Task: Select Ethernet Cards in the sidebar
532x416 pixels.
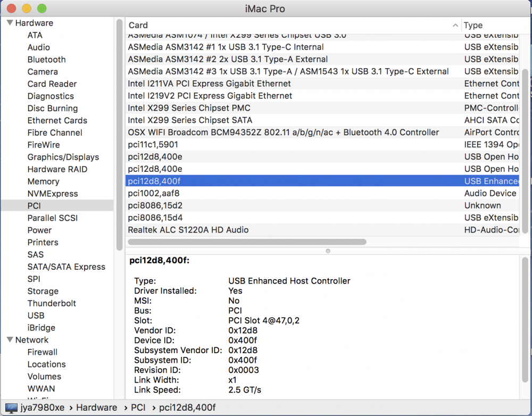Action: (x=57, y=120)
